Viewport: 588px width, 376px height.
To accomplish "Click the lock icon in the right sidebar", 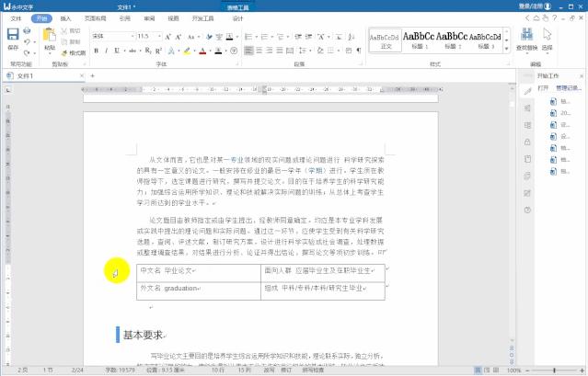I will tap(527, 142).
